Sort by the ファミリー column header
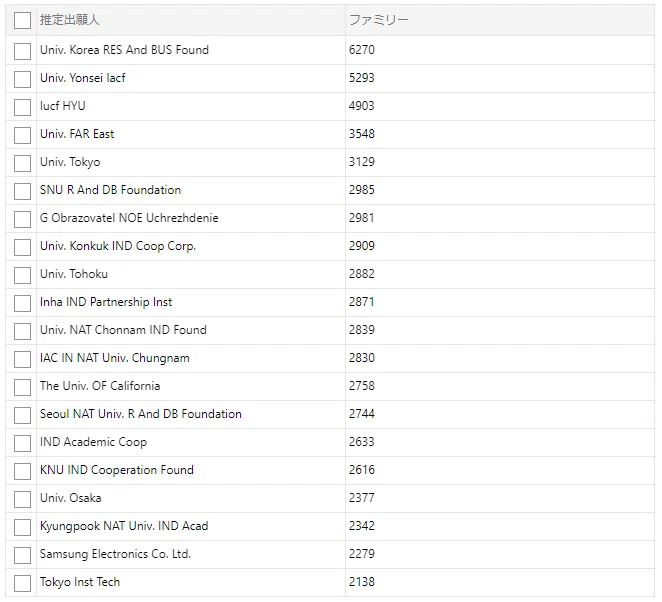This screenshot has height=602, width=662. (379, 20)
